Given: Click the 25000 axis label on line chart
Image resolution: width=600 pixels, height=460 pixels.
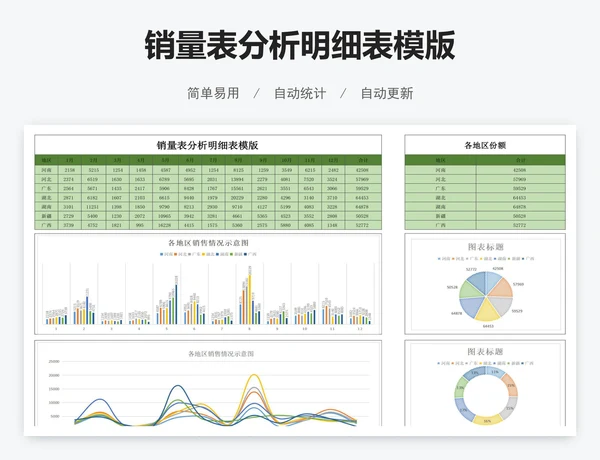Looking at the screenshot, I should point(54,361).
